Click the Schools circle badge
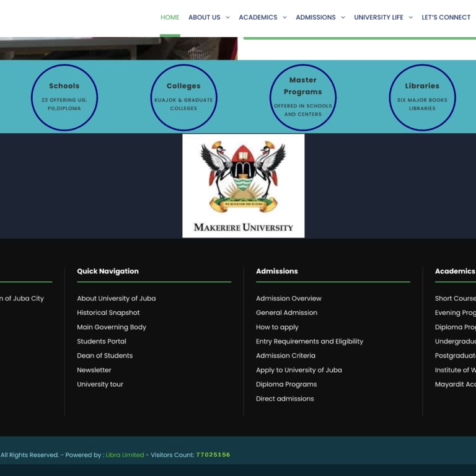The height and width of the screenshot is (476, 476). coord(64,97)
